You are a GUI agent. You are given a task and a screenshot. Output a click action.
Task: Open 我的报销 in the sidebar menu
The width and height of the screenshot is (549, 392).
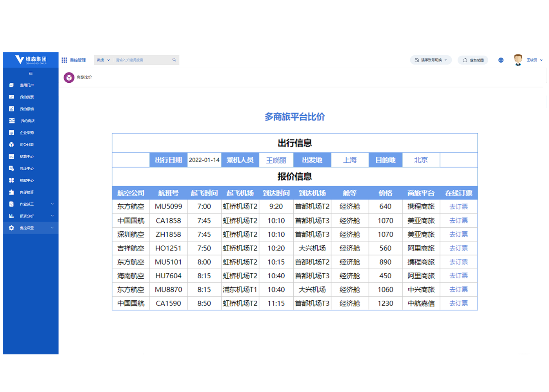click(x=27, y=109)
